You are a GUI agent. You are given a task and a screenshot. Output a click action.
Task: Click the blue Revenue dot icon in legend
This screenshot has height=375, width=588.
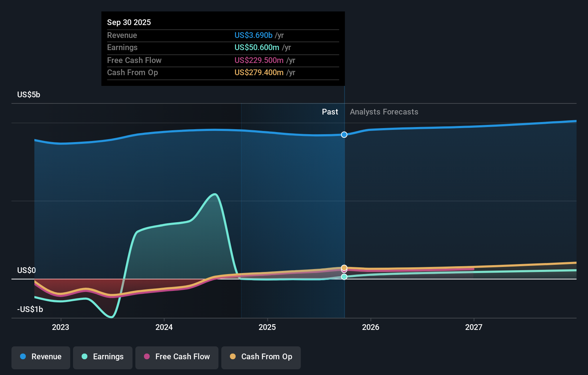pyautogui.click(x=23, y=357)
